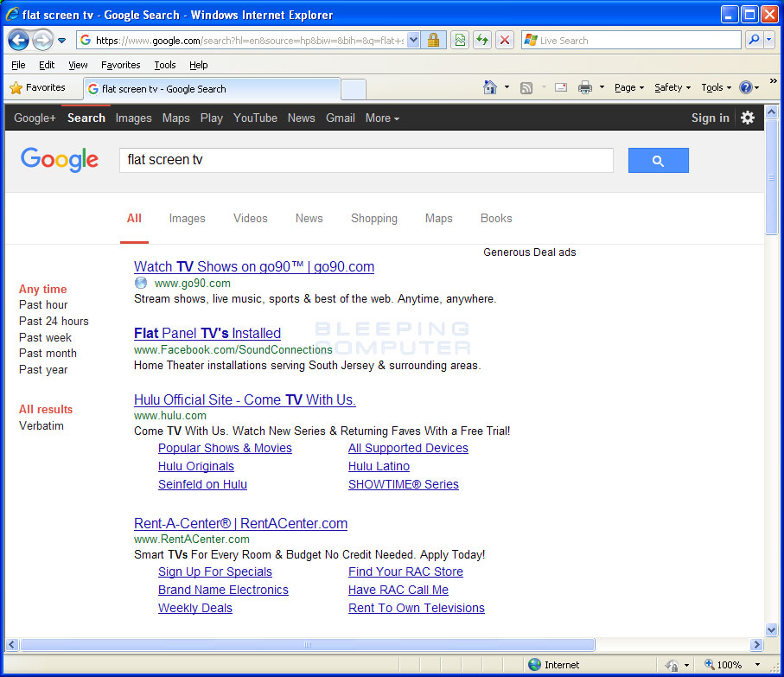This screenshot has width=784, height=677.
Task: Open the Tools menu in menu bar
Action: tap(165, 65)
